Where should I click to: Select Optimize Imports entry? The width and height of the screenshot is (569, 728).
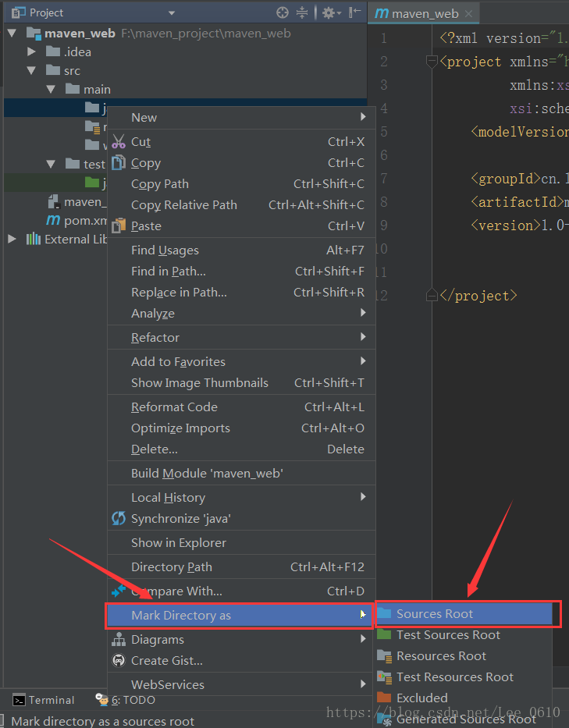point(241,428)
